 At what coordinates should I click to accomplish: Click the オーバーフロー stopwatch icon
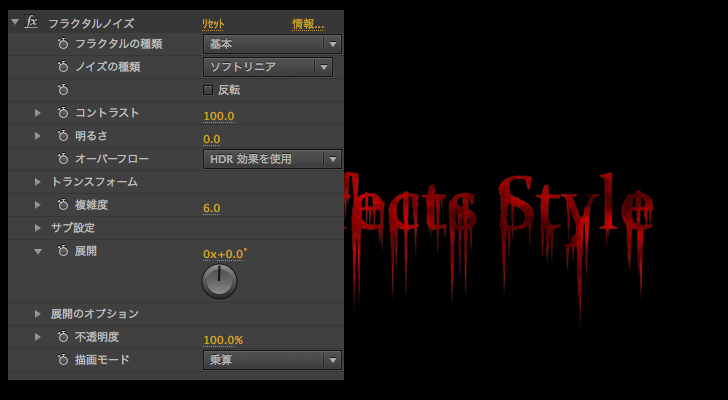click(63, 159)
